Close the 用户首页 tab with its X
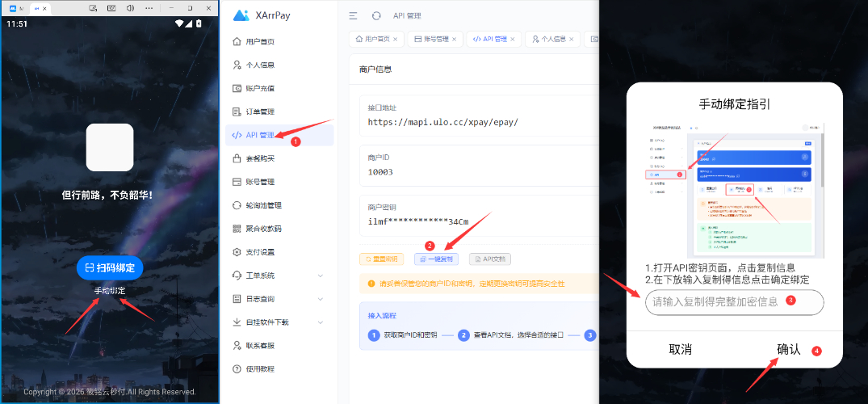 [x=395, y=40]
